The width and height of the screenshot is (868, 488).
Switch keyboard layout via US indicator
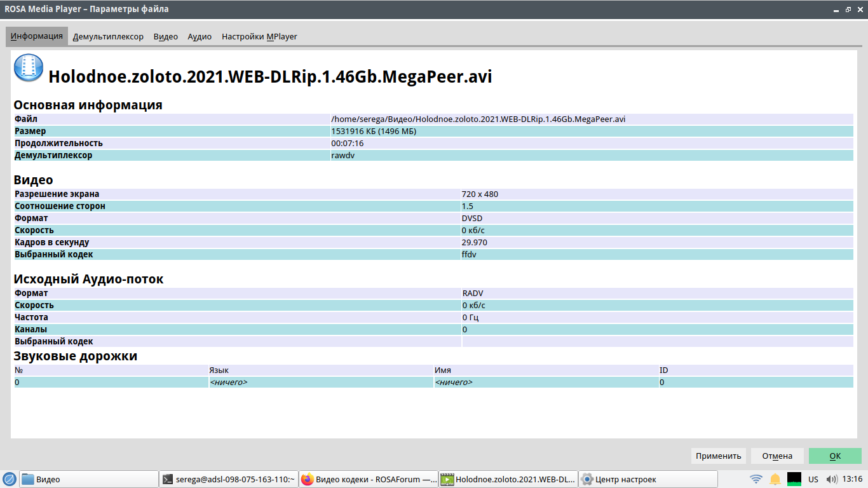[813, 479]
